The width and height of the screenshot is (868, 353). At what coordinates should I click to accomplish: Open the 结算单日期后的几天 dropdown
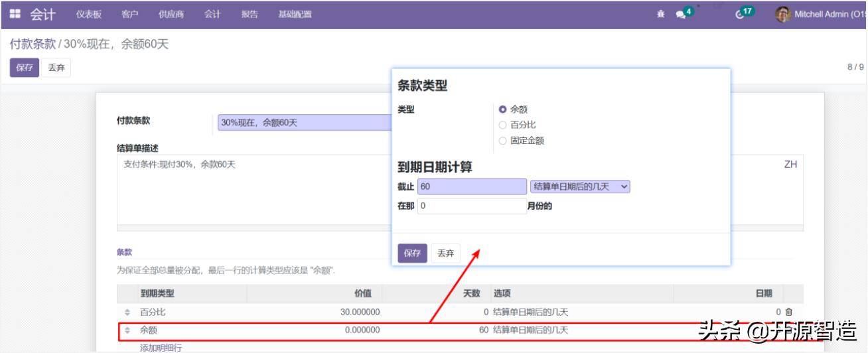580,187
